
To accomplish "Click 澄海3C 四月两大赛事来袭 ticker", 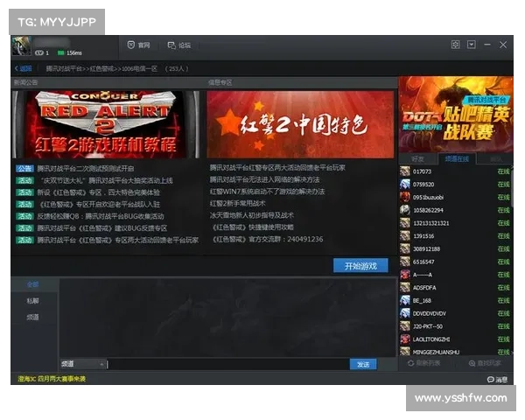I will [52, 379].
